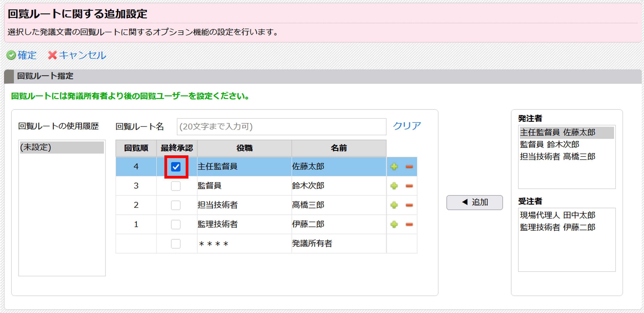Click 主任監督員 role cell in table
This screenshot has width=644, height=313.
244,166
